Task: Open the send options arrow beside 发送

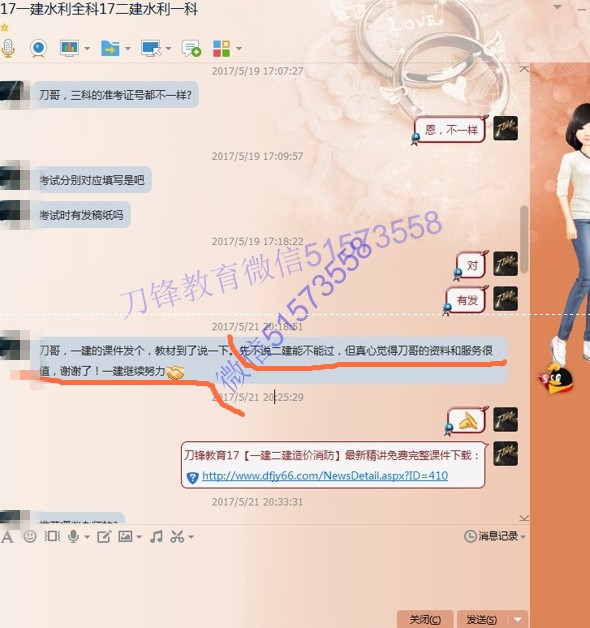Action: tap(518, 619)
